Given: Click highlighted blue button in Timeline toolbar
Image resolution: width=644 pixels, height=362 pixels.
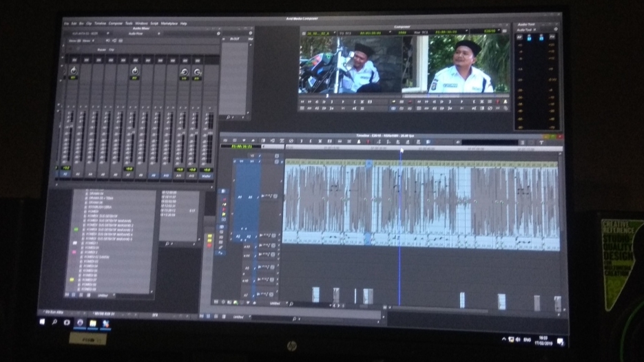Looking at the screenshot, I should click(x=428, y=142).
